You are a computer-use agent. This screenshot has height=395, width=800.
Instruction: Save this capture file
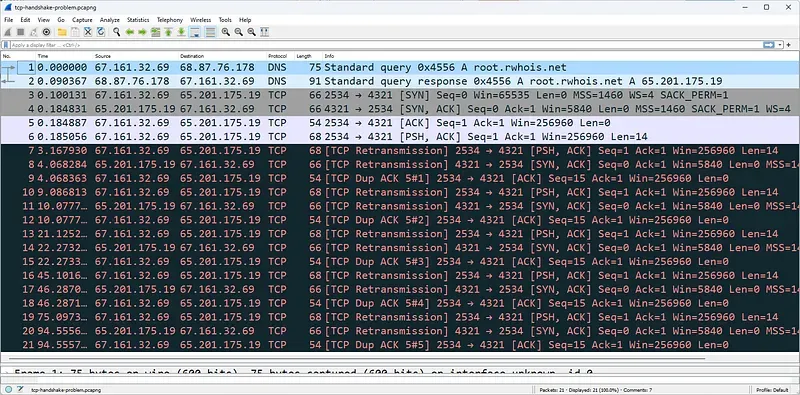click(x=75, y=32)
